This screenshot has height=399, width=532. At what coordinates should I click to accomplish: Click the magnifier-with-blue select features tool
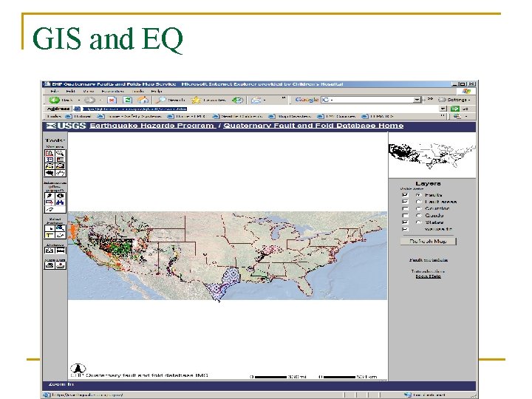60,228
